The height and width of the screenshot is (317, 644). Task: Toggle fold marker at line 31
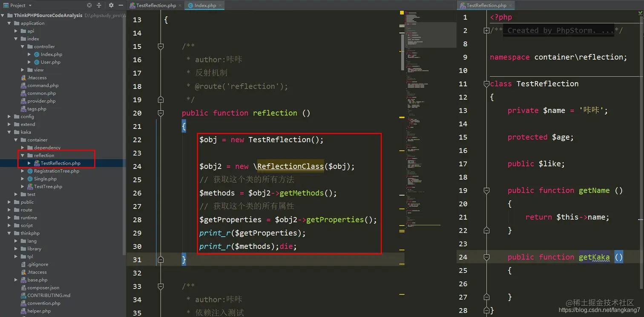click(161, 259)
